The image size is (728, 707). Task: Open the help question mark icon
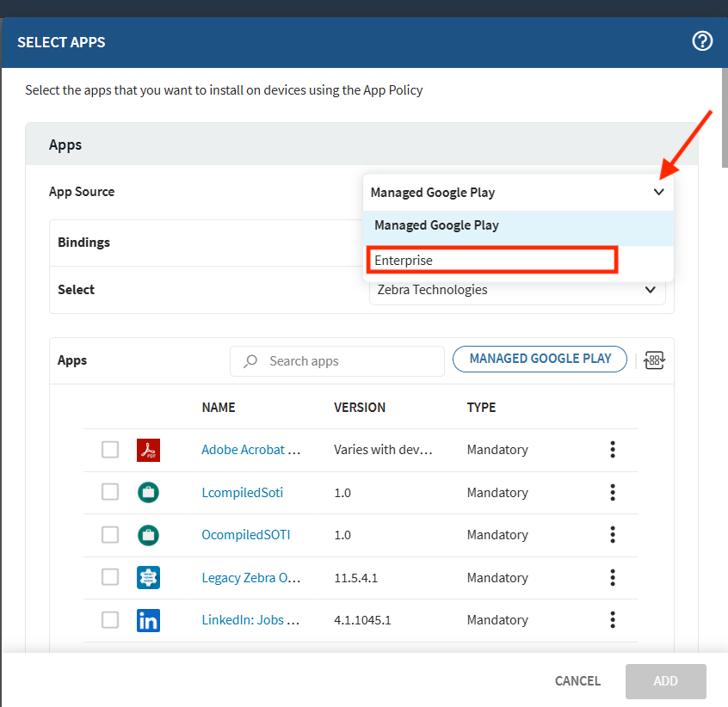(702, 41)
